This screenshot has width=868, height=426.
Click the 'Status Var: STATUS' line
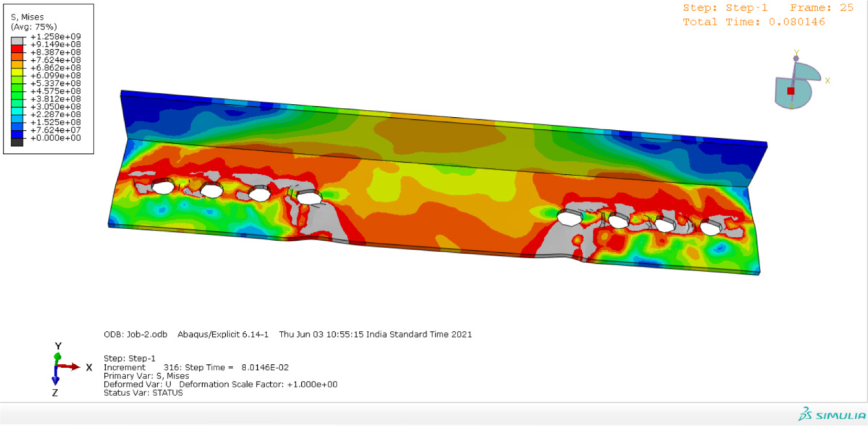(x=143, y=393)
